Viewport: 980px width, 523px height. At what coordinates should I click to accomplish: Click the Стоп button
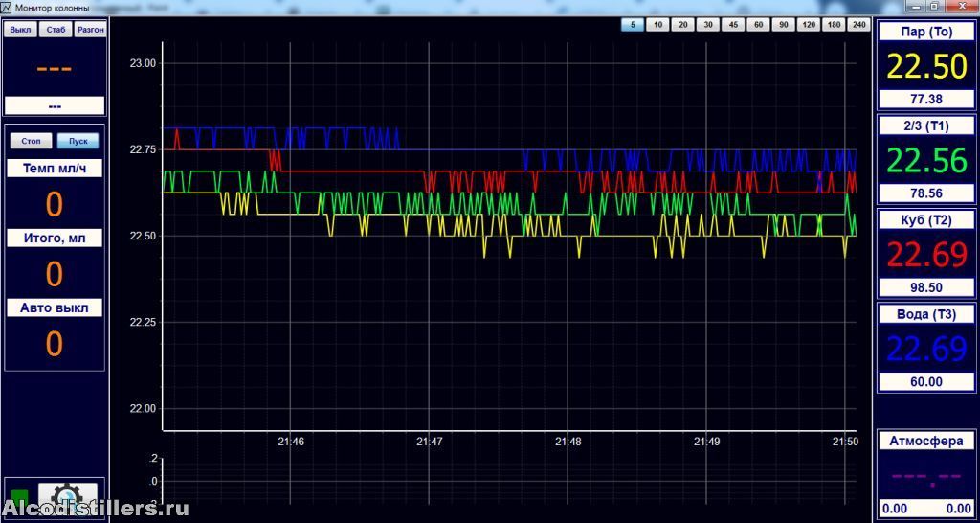tap(32, 141)
